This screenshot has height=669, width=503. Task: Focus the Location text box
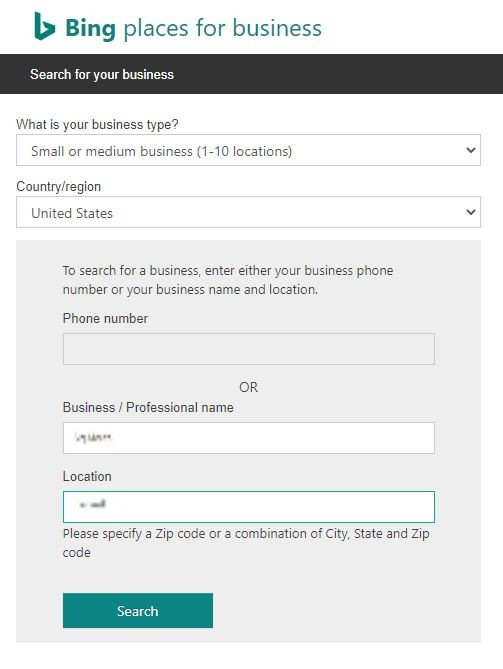click(249, 507)
